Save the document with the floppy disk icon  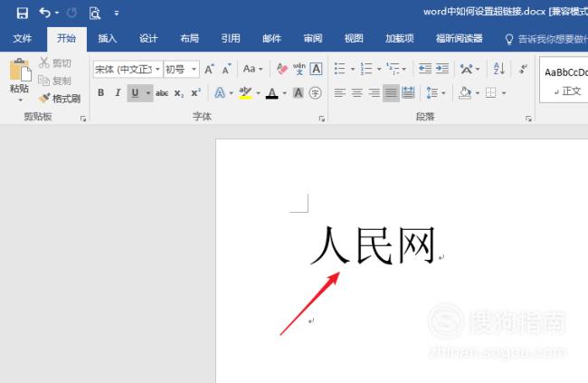coord(22,14)
